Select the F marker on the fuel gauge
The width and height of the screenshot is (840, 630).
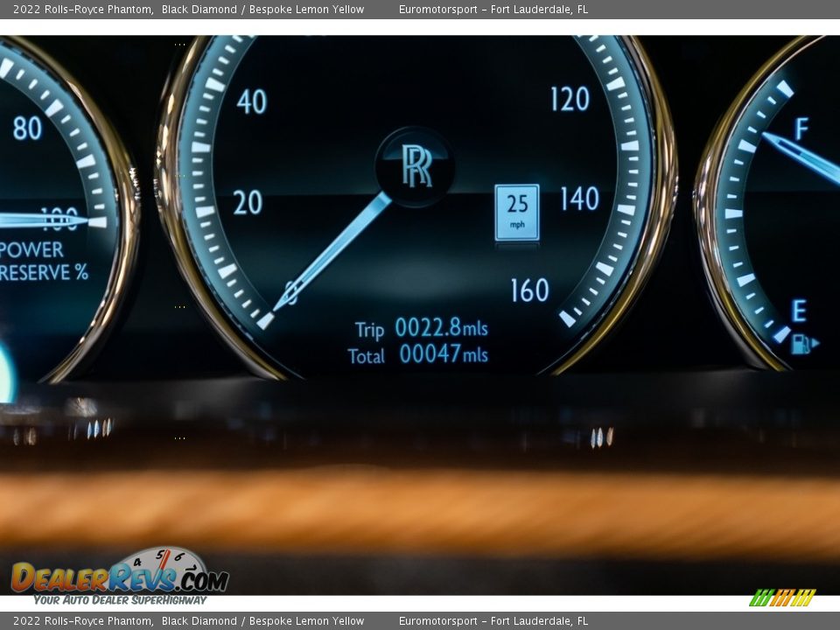pos(800,129)
